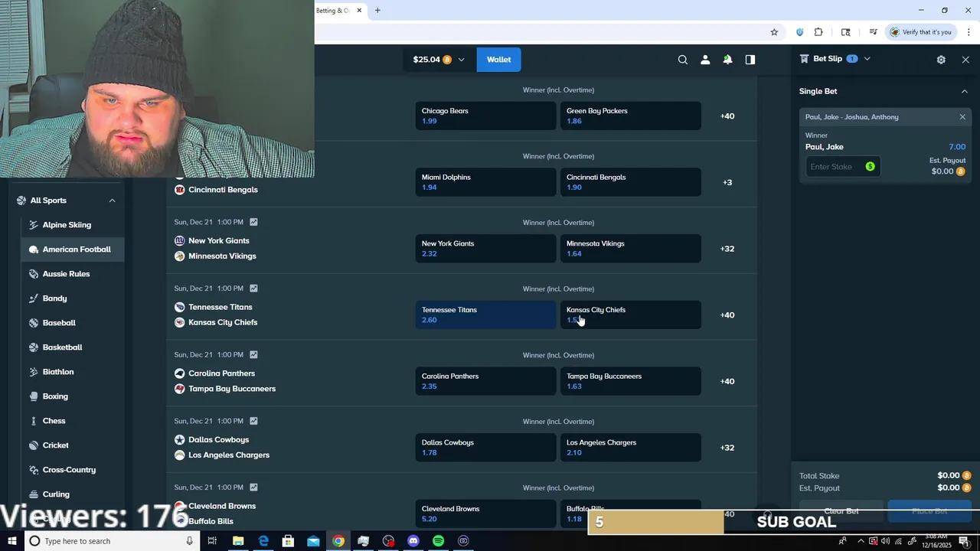Open the browser extensions puzzle icon
980x551 pixels.
(x=818, y=32)
